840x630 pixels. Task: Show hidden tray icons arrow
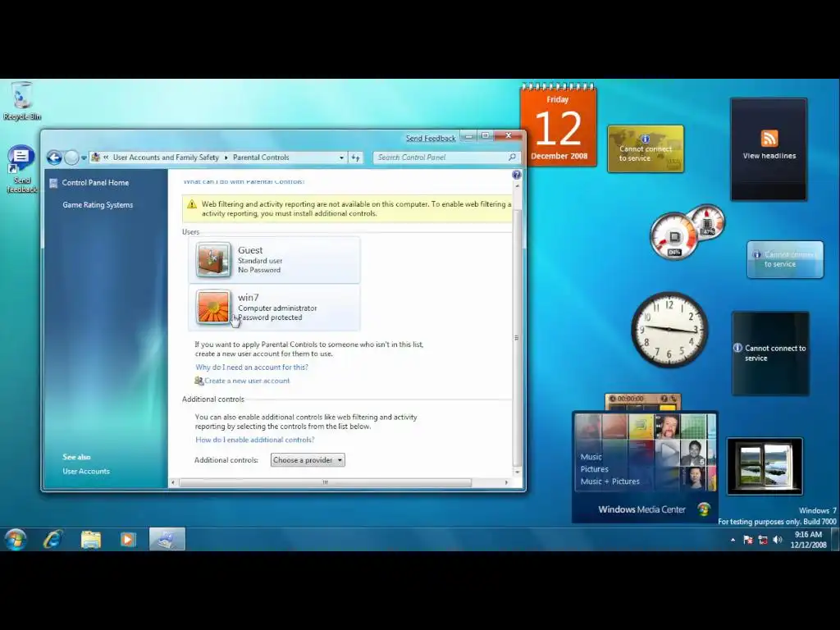tap(733, 540)
